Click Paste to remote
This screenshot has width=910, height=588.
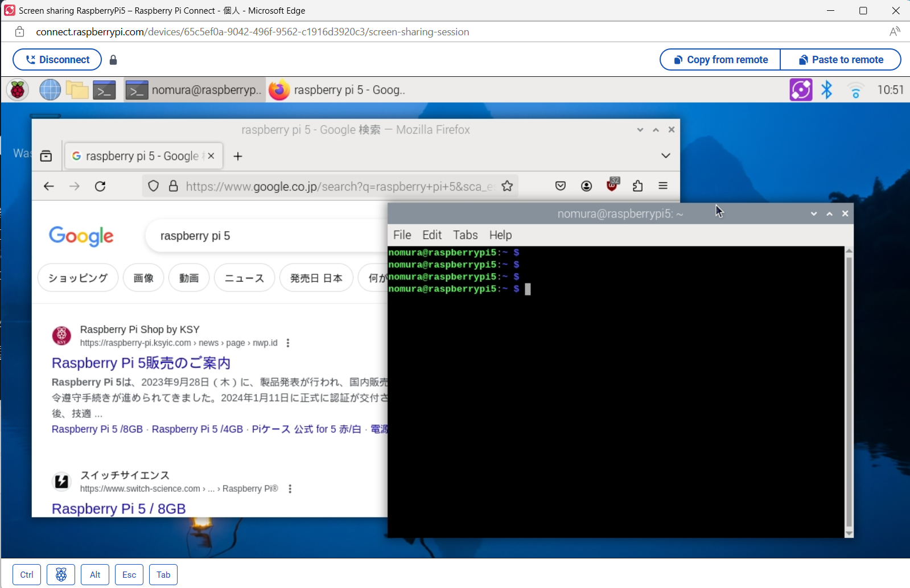click(x=841, y=60)
